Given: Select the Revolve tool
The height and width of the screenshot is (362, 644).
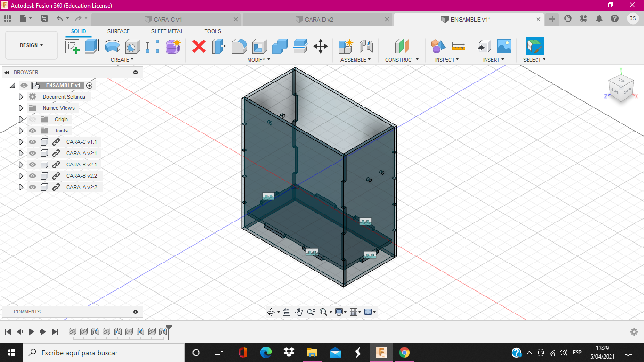Looking at the screenshot, I should pos(112,46).
